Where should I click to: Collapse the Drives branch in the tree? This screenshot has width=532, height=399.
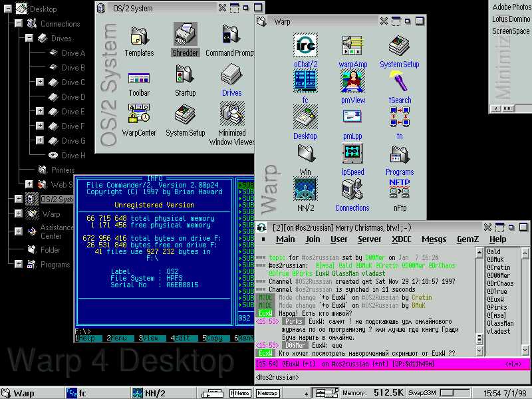pos(29,38)
